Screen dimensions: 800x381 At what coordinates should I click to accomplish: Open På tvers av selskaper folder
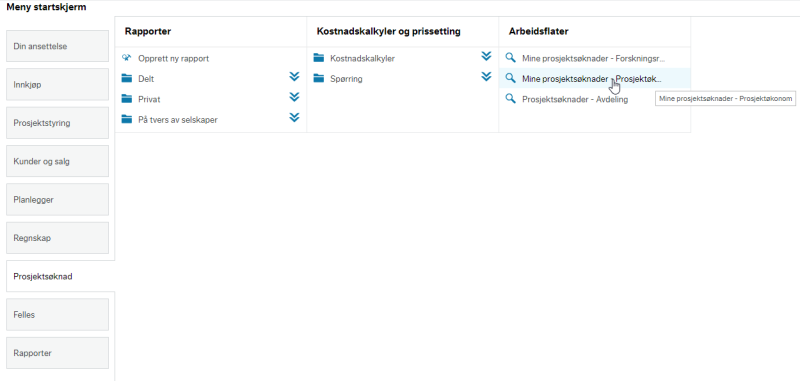[x=178, y=120]
